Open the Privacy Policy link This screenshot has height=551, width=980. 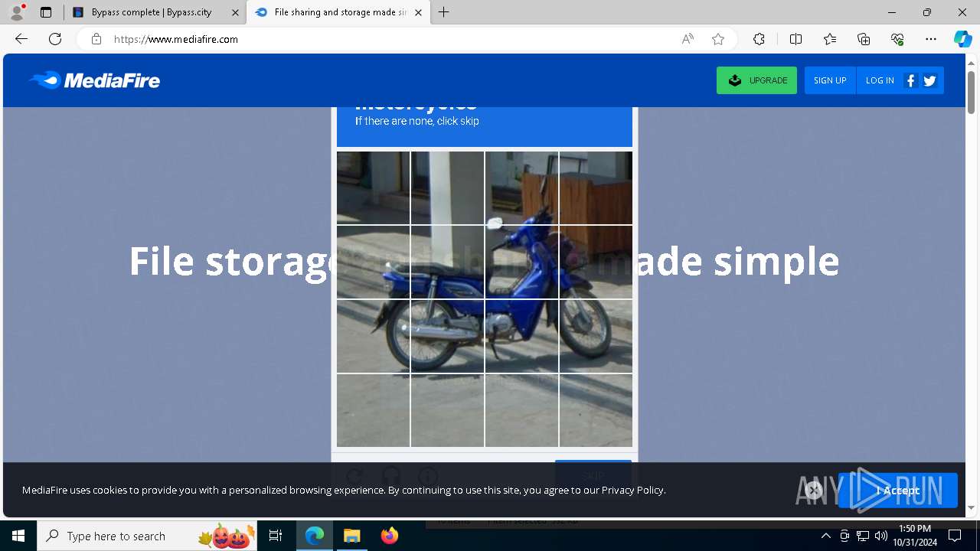click(x=632, y=490)
